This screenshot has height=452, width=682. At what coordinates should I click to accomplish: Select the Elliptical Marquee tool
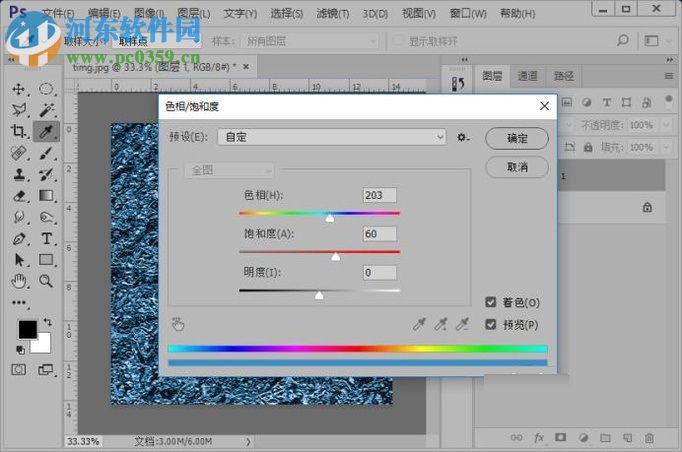(46, 89)
